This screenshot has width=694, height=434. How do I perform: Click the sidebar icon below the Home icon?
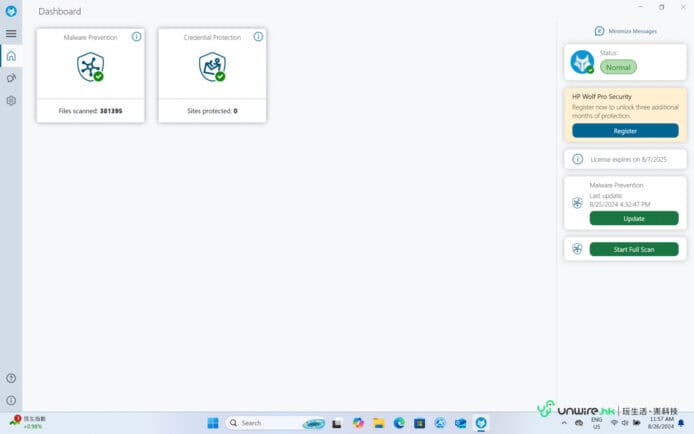pyautogui.click(x=11, y=78)
